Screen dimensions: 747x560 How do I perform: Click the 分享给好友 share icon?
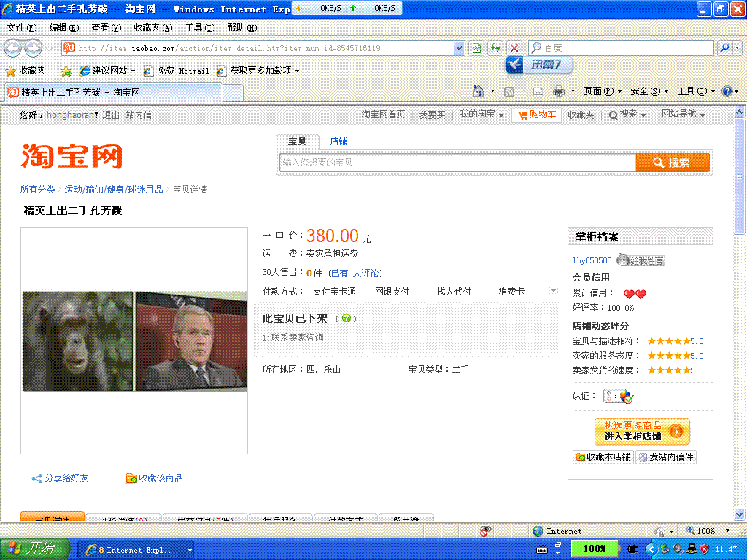coord(36,478)
